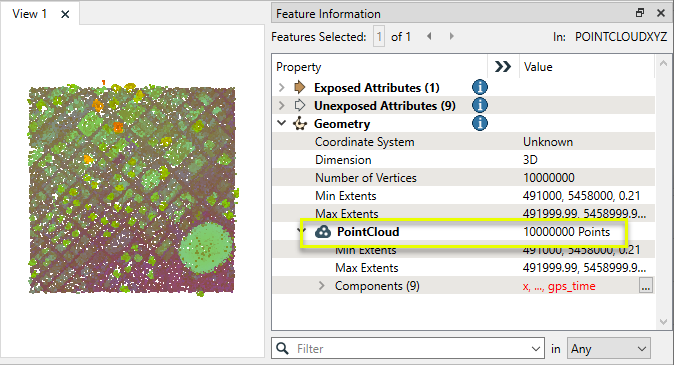
Task: Collapse the Geometry section
Action: [x=282, y=123]
